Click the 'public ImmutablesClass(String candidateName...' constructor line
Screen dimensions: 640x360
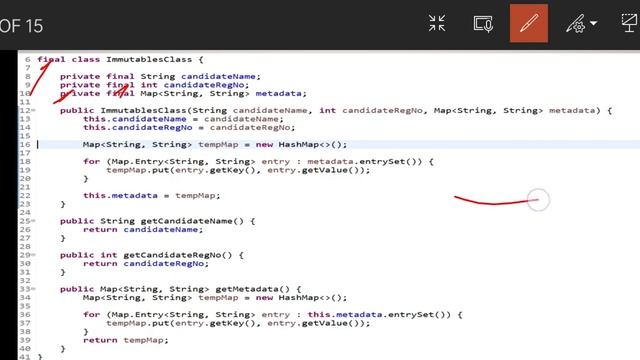pos(336,110)
